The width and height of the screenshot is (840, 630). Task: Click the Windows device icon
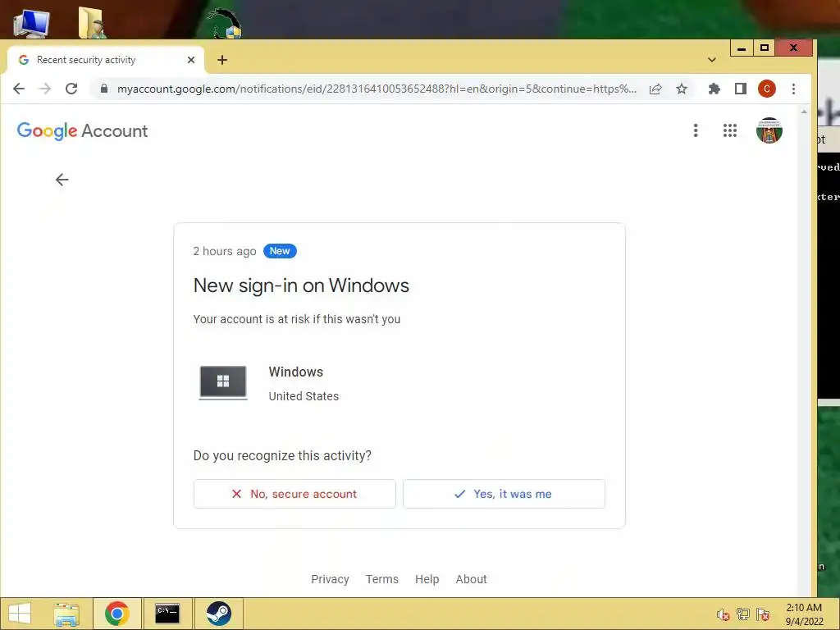coord(223,382)
